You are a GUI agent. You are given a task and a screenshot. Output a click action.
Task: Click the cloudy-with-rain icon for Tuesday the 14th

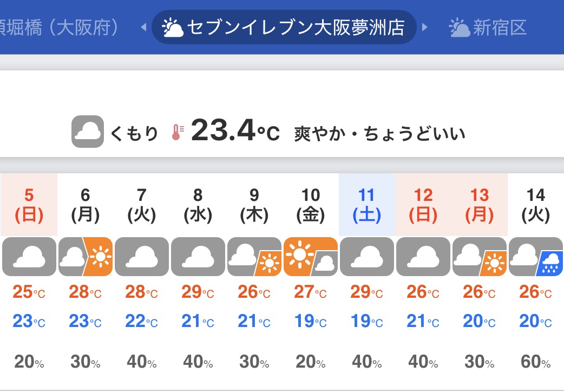coord(536,257)
